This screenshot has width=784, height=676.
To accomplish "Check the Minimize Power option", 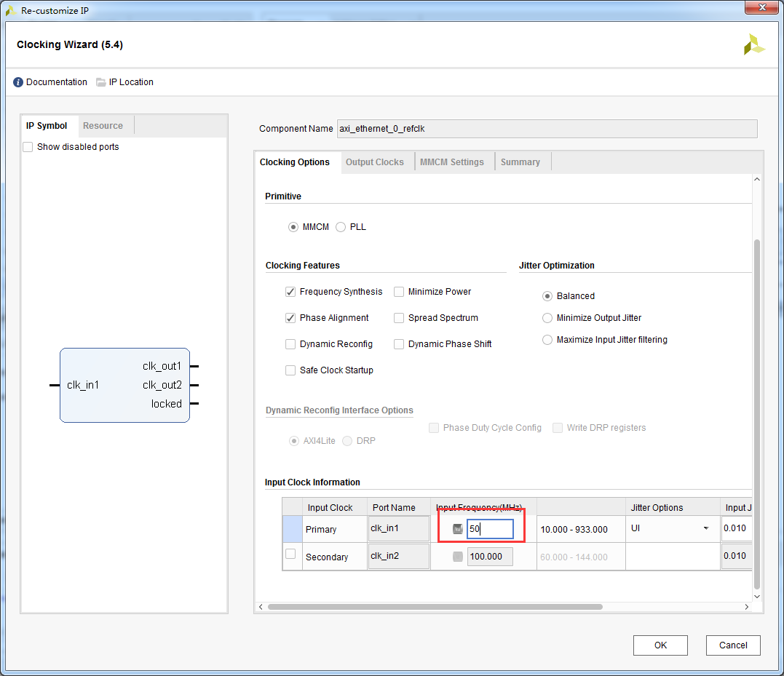I will (399, 292).
